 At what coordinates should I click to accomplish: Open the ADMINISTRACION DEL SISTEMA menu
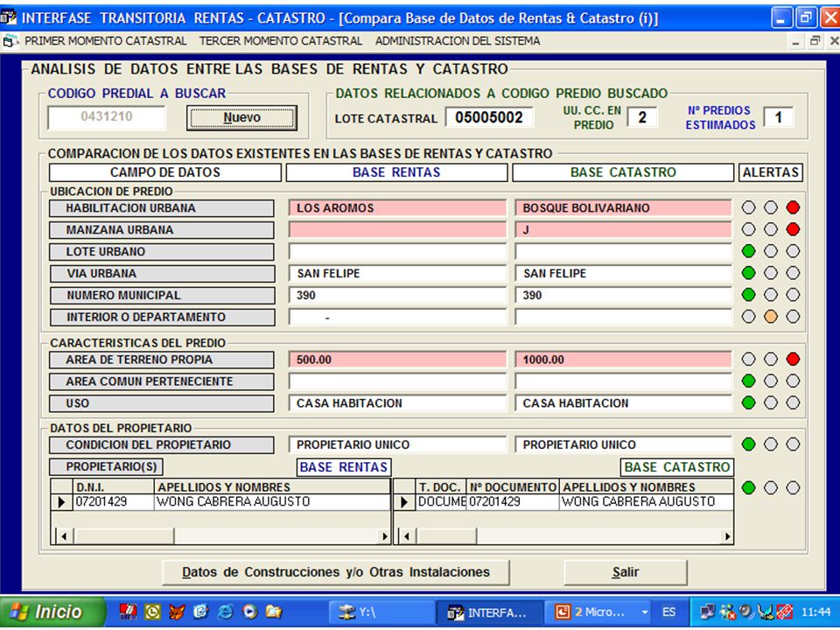(458, 41)
